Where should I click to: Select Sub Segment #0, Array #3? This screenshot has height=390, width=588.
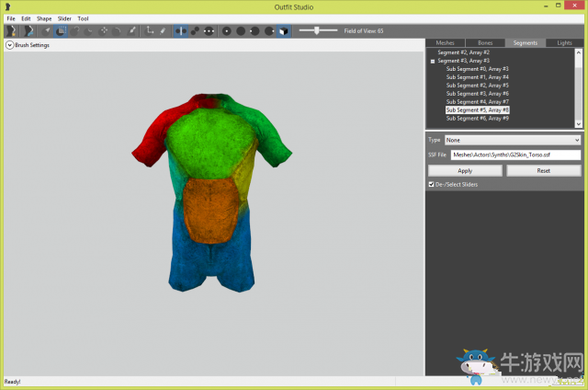tap(478, 69)
